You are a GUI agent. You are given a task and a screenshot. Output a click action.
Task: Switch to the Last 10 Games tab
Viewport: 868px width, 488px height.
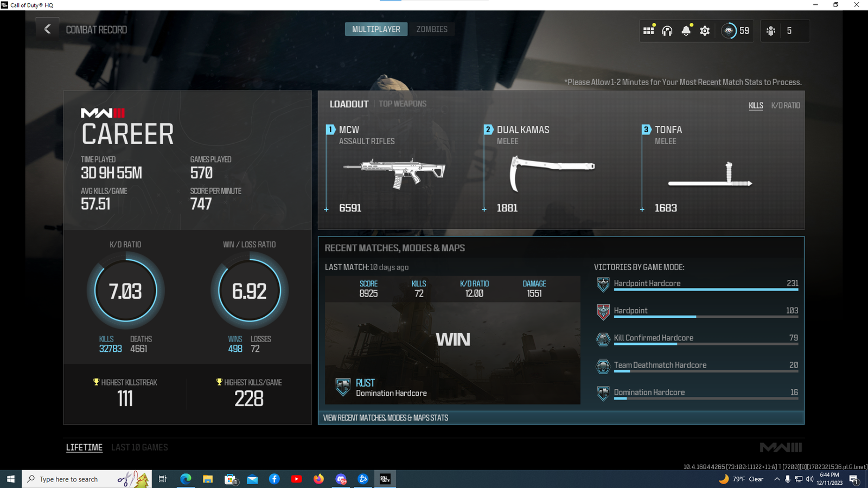pyautogui.click(x=139, y=447)
